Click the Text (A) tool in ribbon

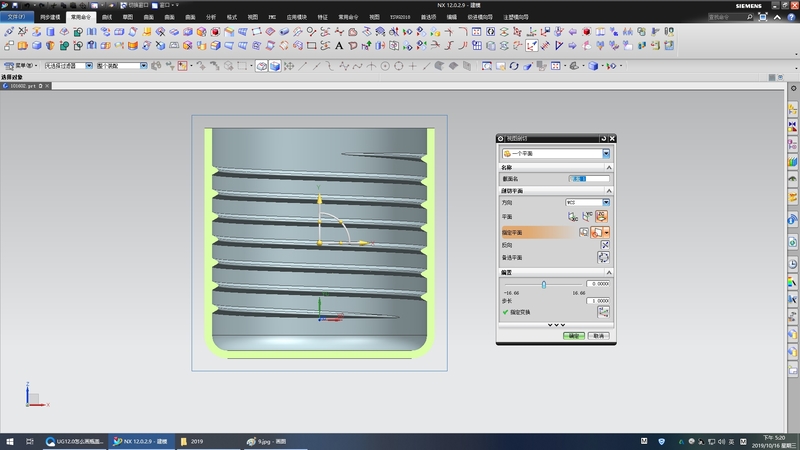(340, 45)
